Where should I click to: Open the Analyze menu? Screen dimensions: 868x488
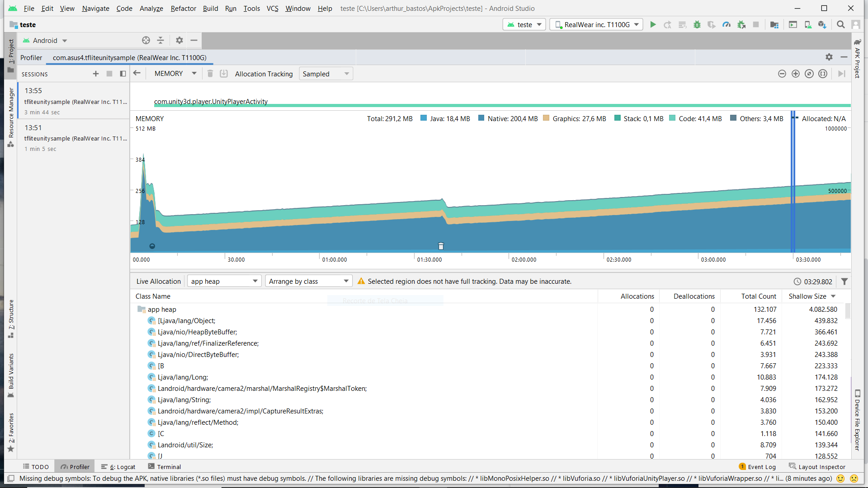pos(151,8)
